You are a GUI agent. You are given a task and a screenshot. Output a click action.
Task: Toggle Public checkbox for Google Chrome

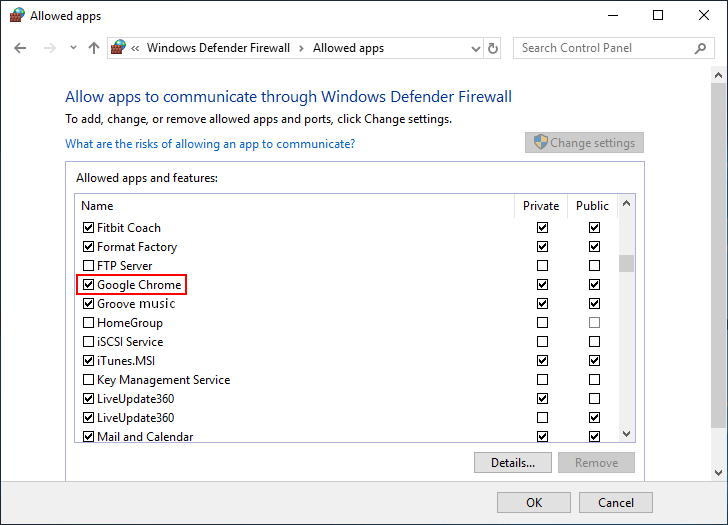pos(594,285)
